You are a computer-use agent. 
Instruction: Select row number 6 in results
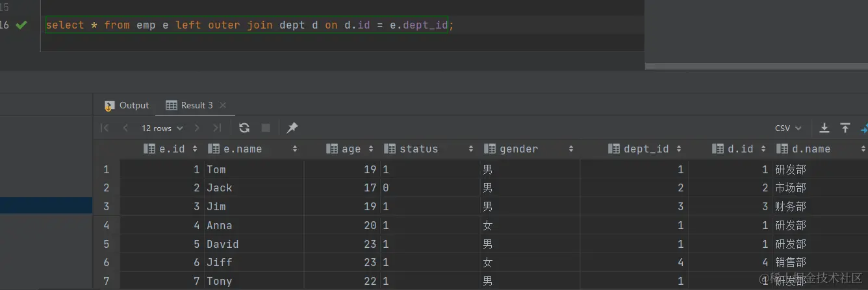106,262
